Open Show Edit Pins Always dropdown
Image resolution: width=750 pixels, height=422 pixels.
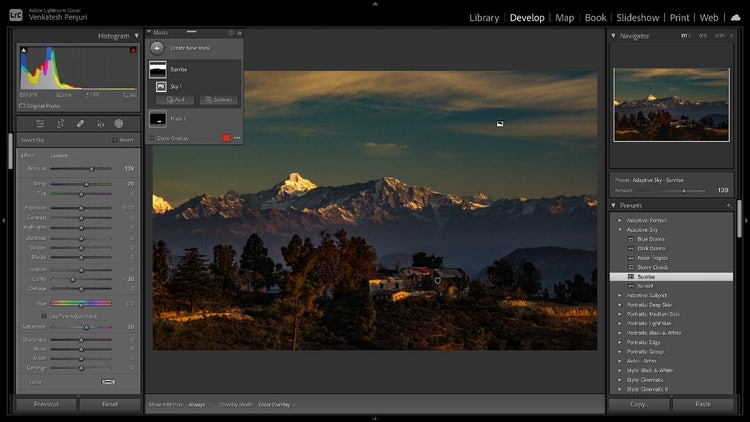(x=199, y=404)
